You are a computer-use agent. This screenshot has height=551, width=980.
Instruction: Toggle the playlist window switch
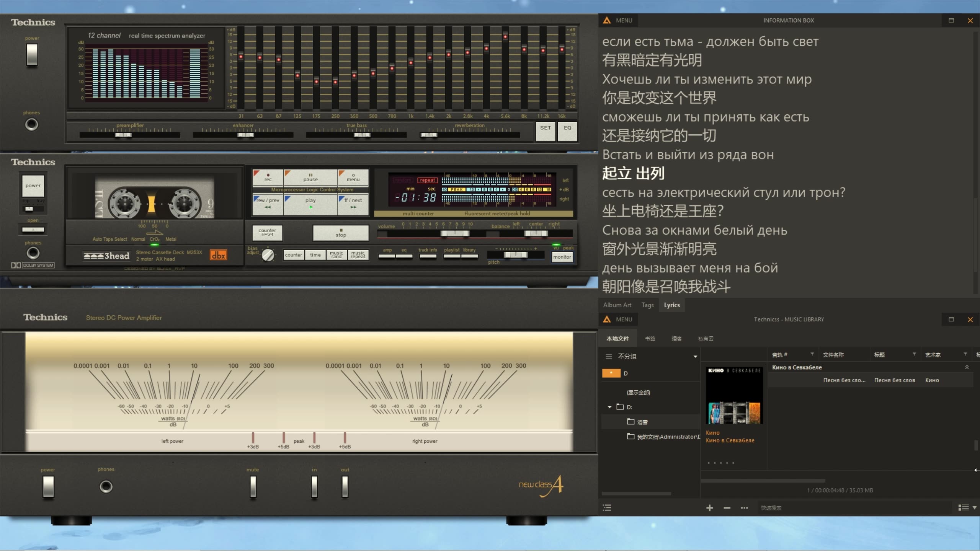point(452,256)
